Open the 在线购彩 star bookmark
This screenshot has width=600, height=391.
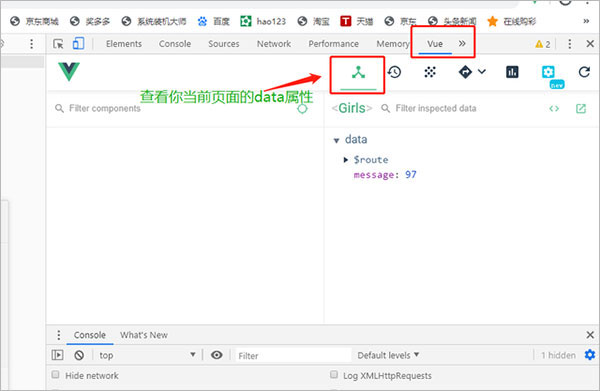(512, 21)
